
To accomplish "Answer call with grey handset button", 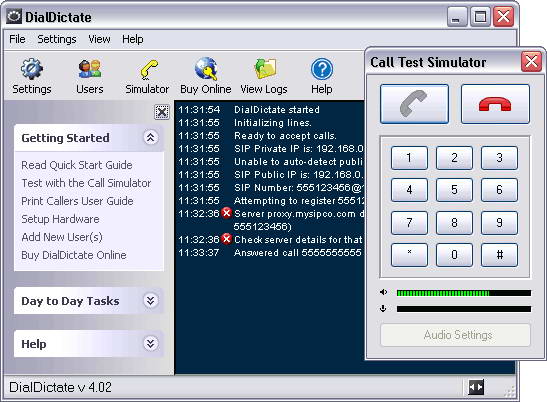I will pos(414,104).
